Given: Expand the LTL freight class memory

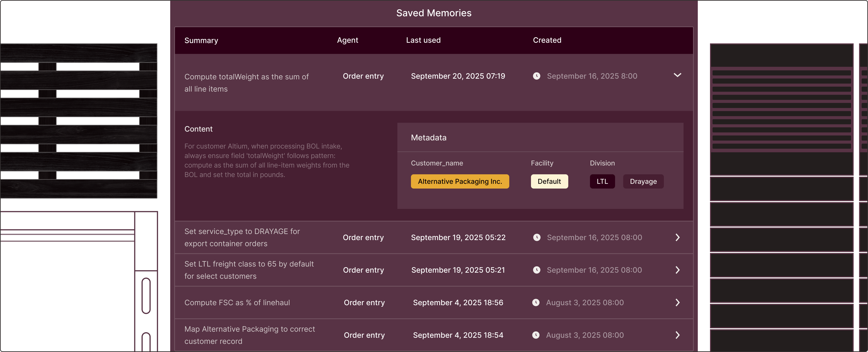Looking at the screenshot, I should (677, 270).
